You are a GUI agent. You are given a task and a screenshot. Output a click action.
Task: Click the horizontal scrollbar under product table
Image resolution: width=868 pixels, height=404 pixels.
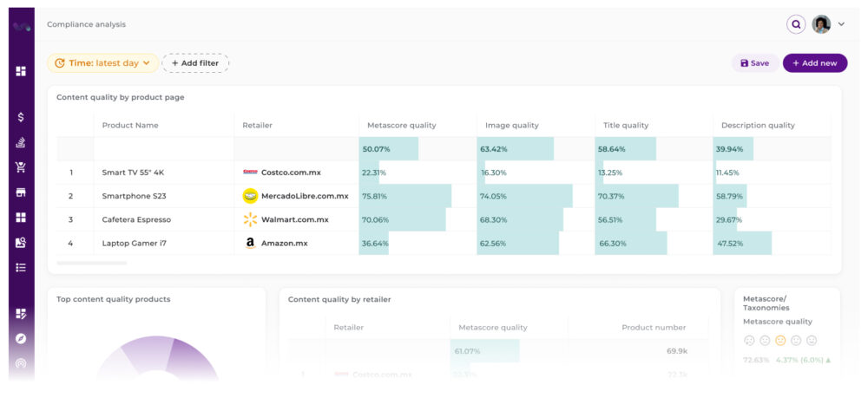coord(92,263)
